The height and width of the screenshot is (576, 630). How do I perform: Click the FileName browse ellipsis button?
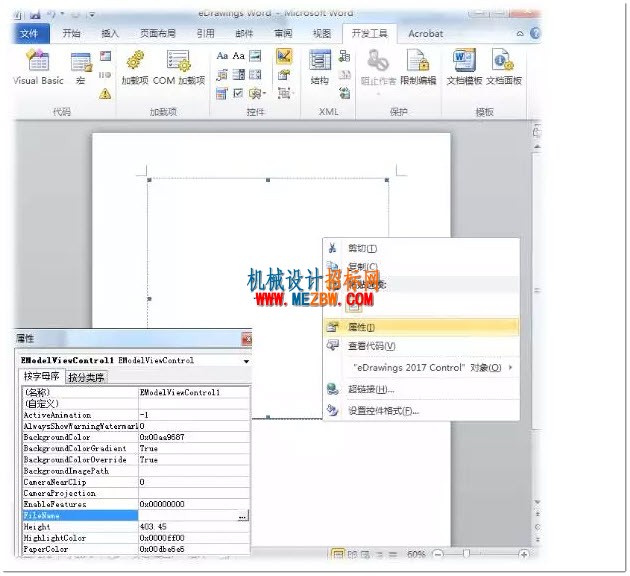pyautogui.click(x=242, y=516)
